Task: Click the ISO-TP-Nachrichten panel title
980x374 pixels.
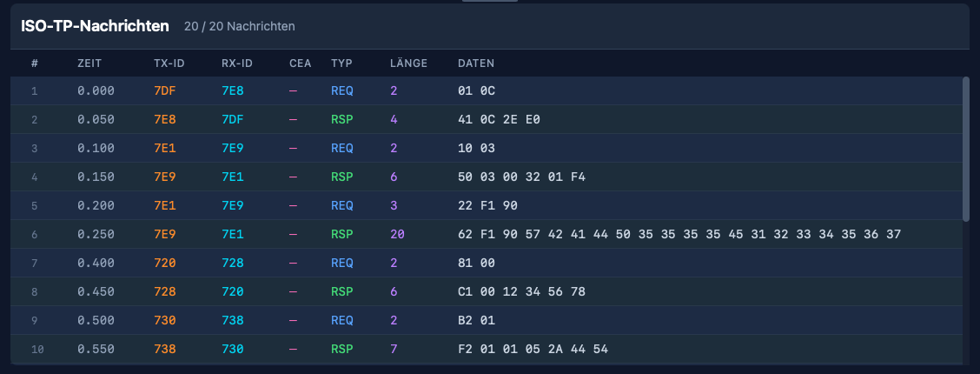Action: point(95,26)
